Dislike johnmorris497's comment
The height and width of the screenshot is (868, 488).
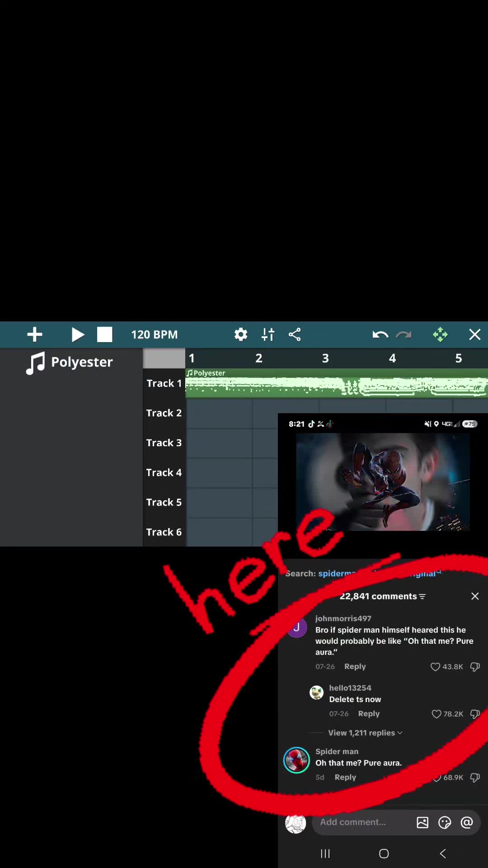pos(475,667)
